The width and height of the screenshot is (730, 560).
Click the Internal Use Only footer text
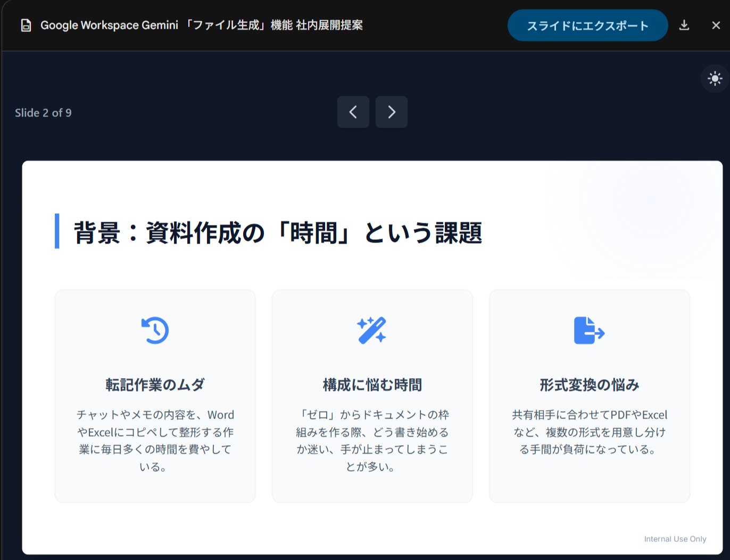(x=675, y=539)
